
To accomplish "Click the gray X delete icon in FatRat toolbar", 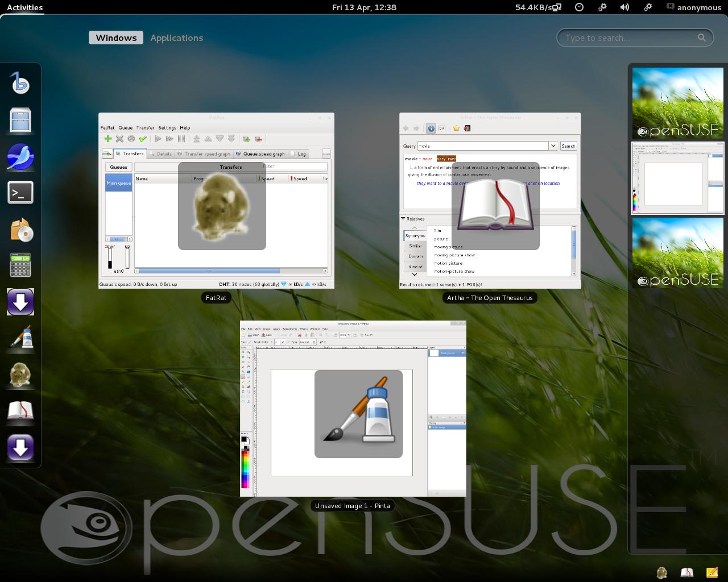I will pyautogui.click(x=119, y=139).
